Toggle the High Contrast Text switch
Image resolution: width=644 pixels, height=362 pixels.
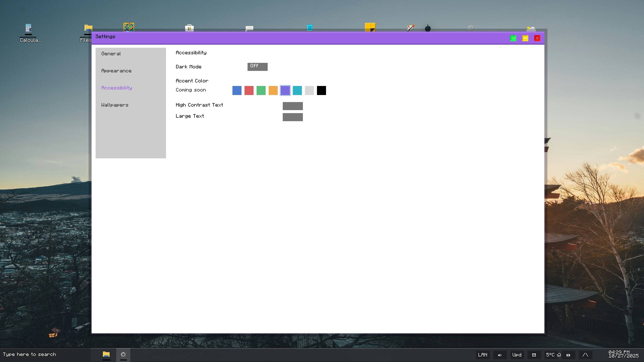293,106
